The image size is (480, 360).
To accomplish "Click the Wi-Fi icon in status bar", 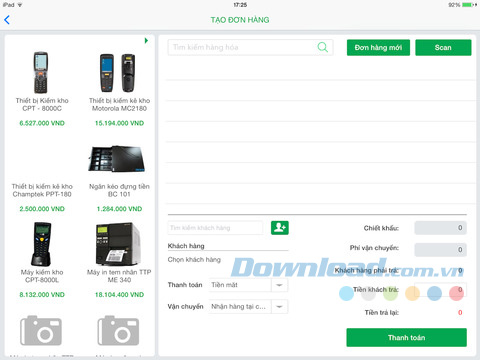I will pos(20,5).
